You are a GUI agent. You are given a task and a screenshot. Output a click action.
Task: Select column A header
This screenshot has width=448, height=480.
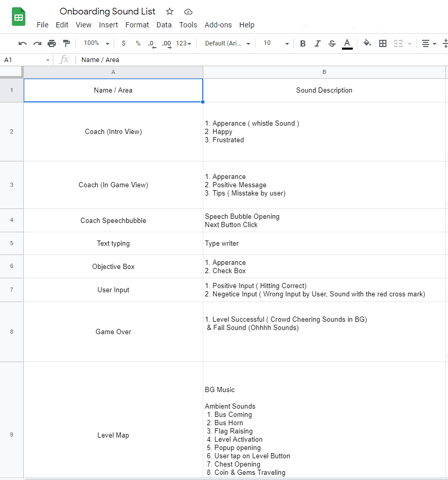click(x=113, y=72)
